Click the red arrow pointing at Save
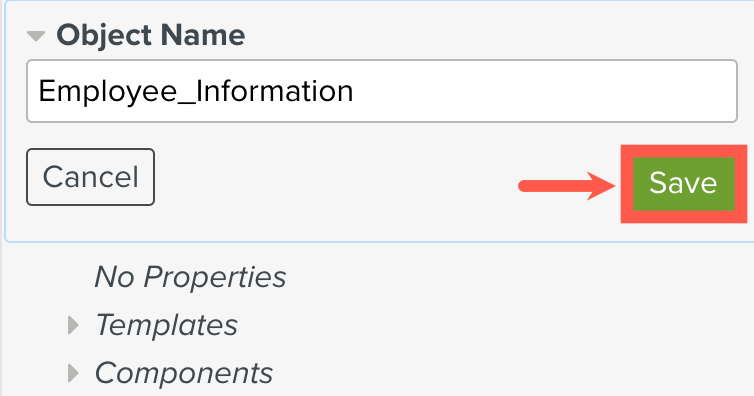The image size is (754, 396). point(566,186)
